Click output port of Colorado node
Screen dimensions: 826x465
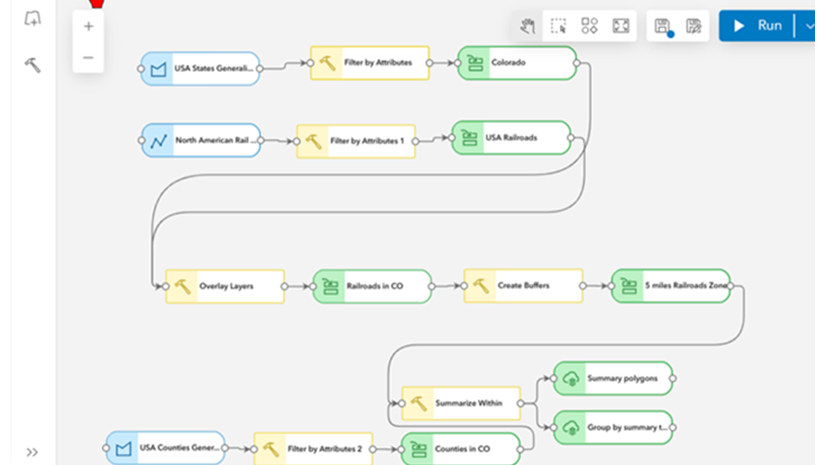577,63
